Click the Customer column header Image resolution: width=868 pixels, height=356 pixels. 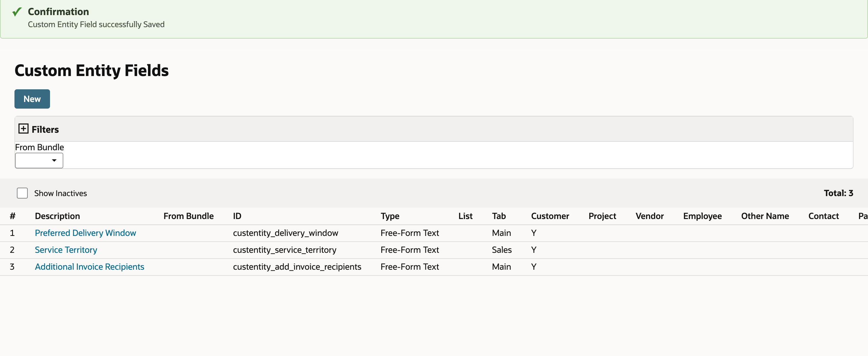[x=550, y=216]
